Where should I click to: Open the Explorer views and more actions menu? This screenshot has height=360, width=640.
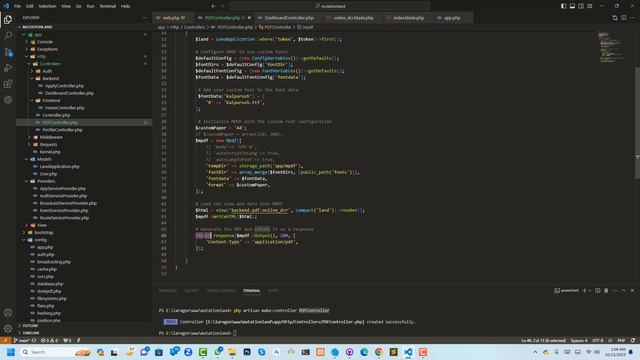(x=144, y=18)
